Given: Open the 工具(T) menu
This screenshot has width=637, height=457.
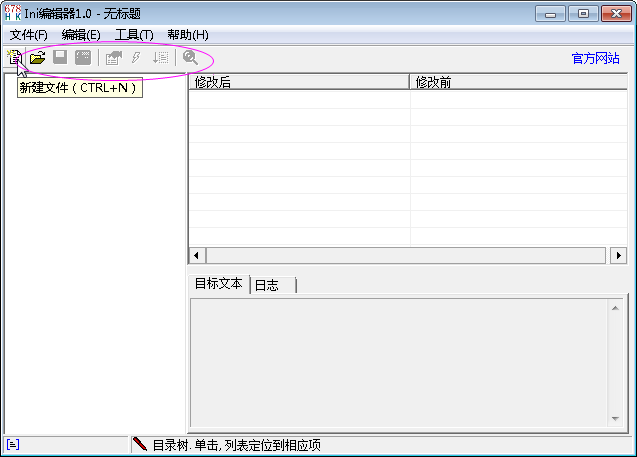Looking at the screenshot, I should click(x=134, y=34).
